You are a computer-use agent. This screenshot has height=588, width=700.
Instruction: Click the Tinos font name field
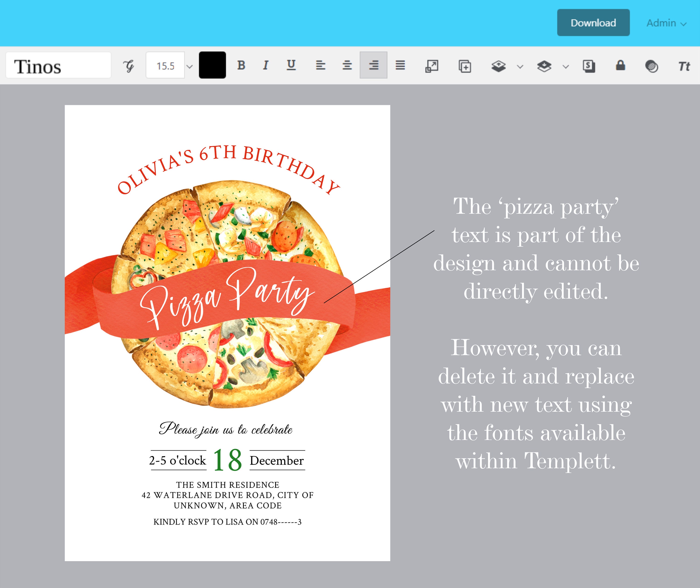coord(58,65)
